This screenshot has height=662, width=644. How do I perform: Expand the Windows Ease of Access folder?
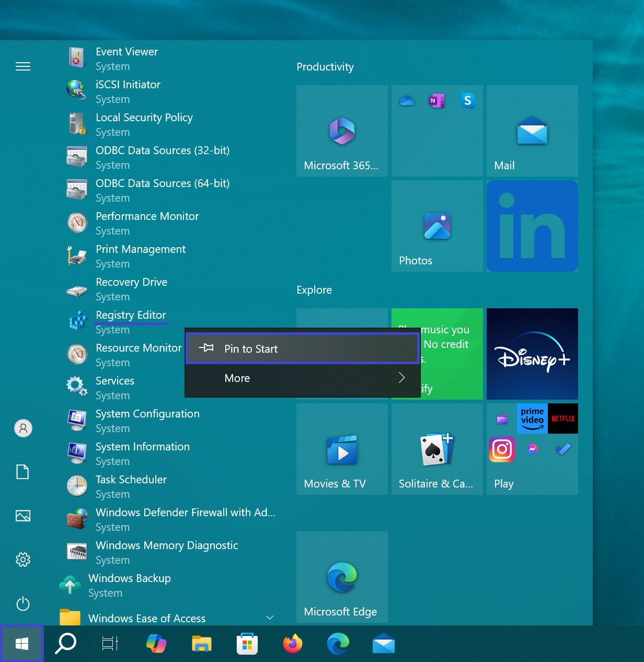tap(167, 618)
